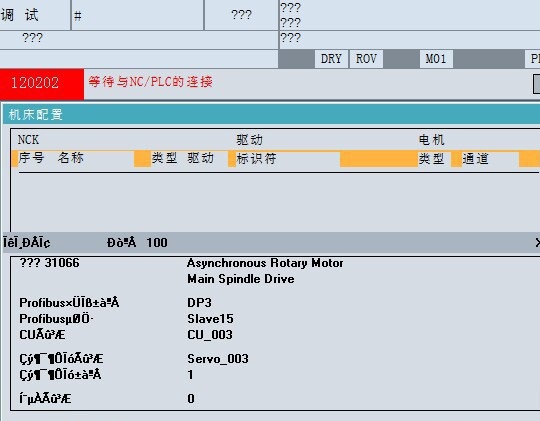Click the 名称 column header
The width and height of the screenshot is (540, 421).
click(x=71, y=158)
